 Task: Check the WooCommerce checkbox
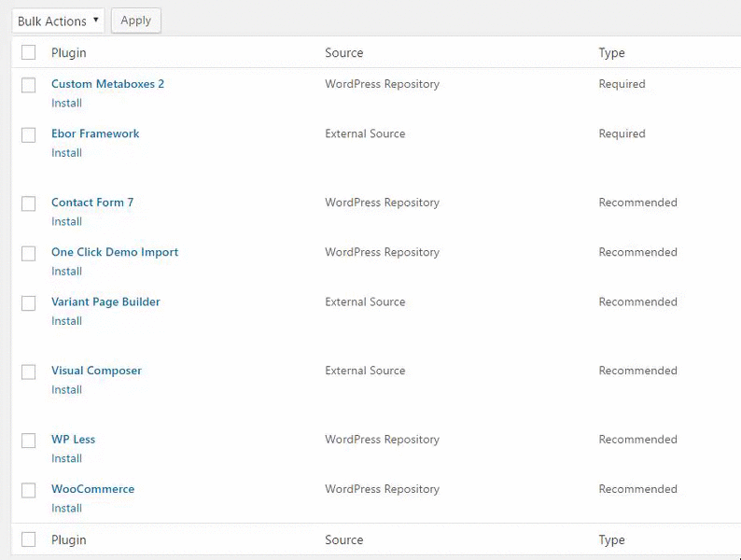tap(28, 490)
